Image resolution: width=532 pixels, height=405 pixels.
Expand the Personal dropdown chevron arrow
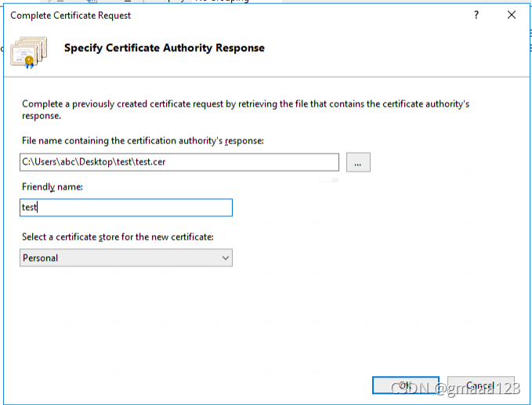(x=226, y=259)
